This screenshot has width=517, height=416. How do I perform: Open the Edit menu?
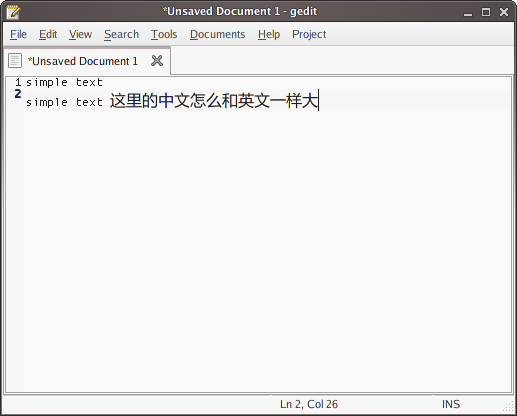point(48,34)
